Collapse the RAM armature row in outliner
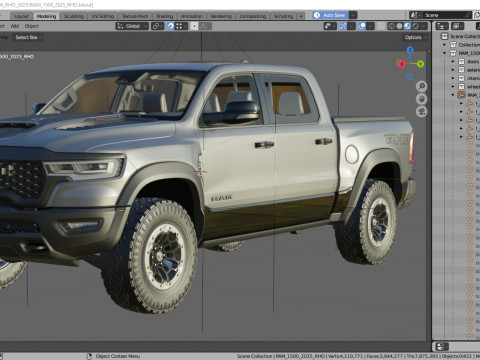The image size is (480, 360). point(453,95)
